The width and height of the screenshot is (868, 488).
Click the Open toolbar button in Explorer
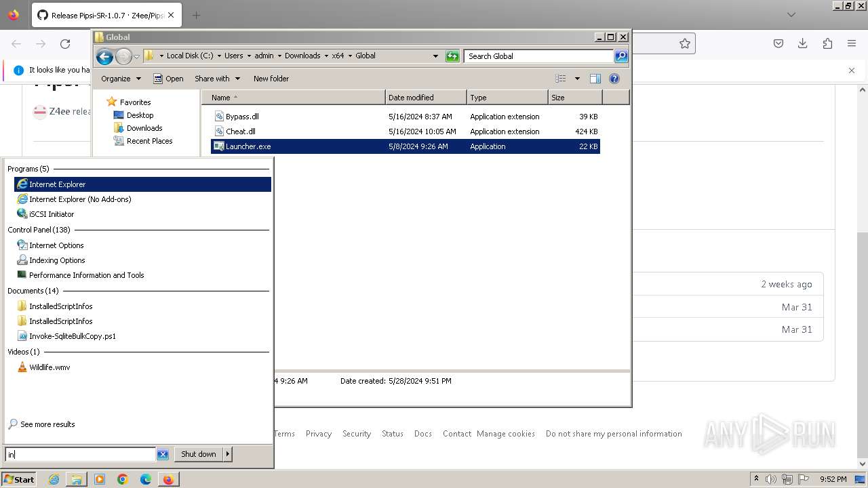(168, 79)
